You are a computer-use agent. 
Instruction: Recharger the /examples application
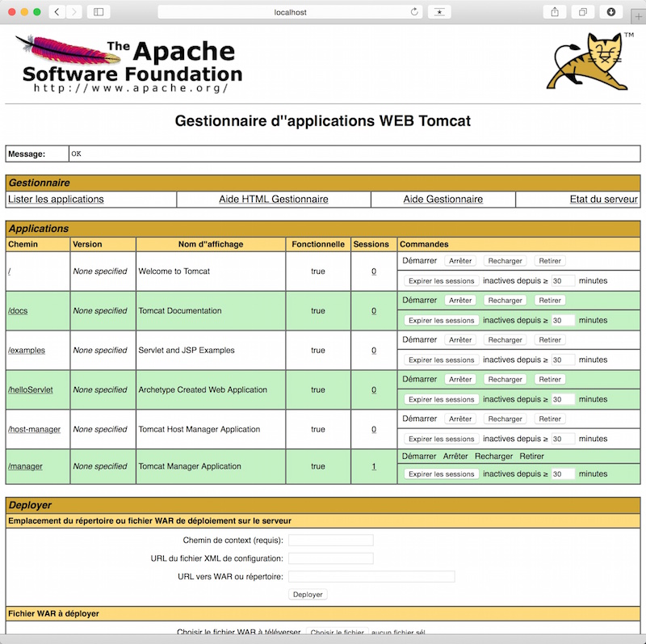[505, 340]
